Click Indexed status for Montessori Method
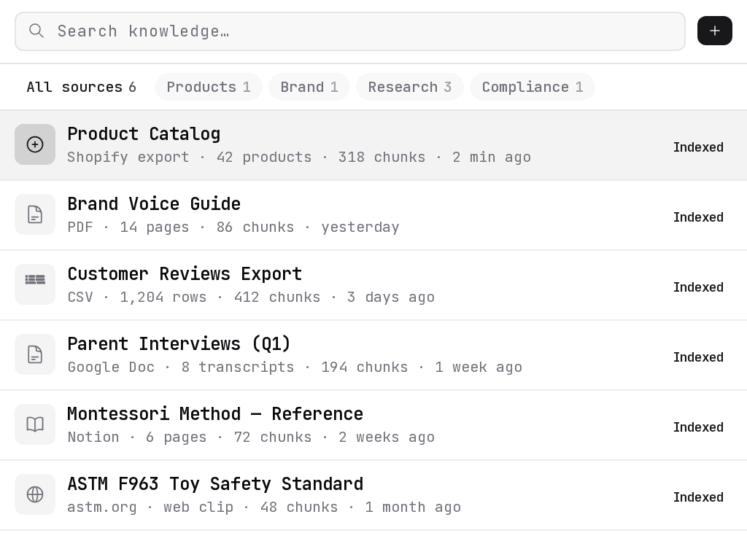The image size is (747, 560). [x=698, y=427]
